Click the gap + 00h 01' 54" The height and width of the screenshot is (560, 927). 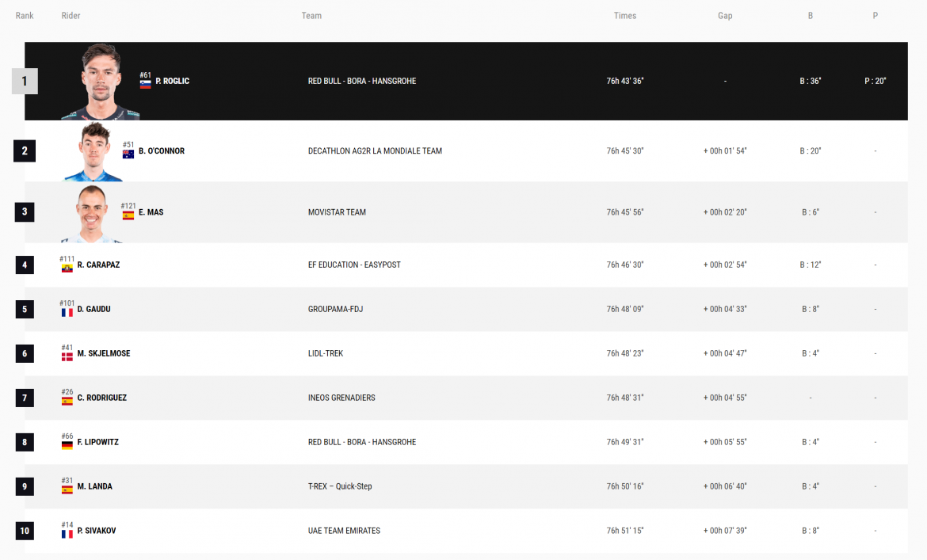click(x=726, y=150)
